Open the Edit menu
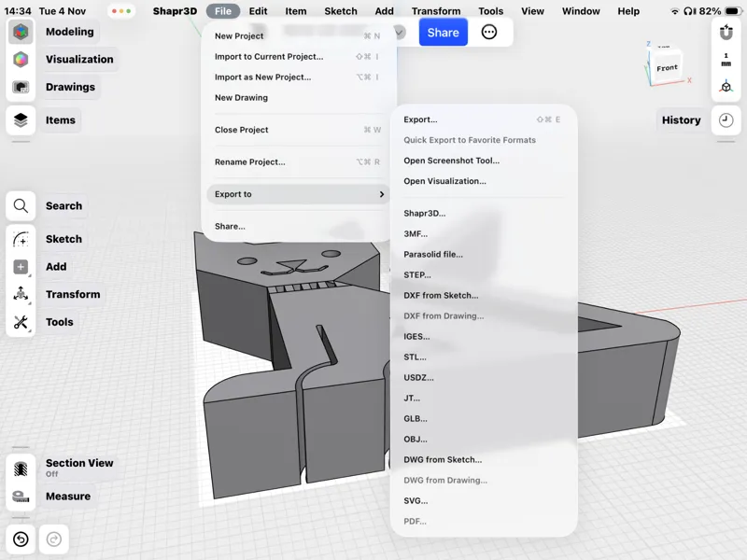 259,11
